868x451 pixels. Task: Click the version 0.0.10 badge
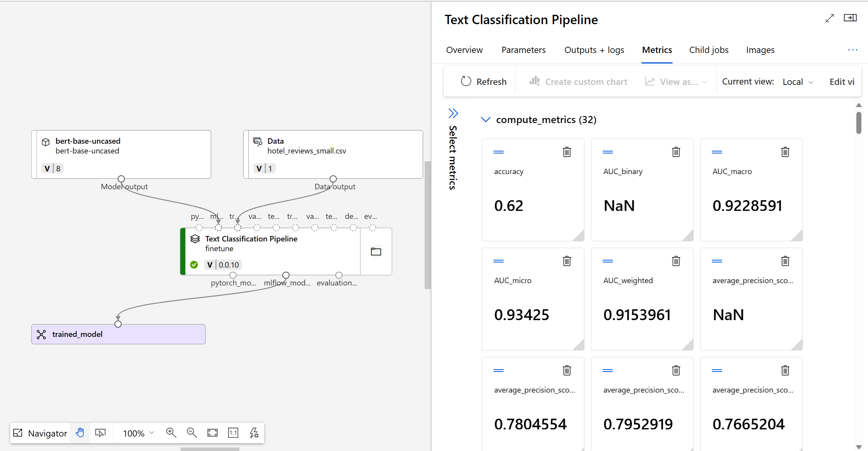click(x=223, y=265)
